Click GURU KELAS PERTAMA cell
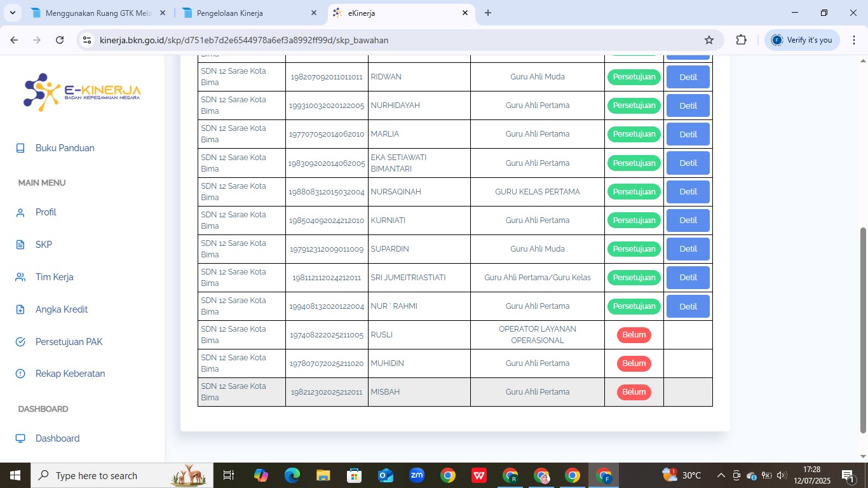The image size is (868, 488). (538, 191)
